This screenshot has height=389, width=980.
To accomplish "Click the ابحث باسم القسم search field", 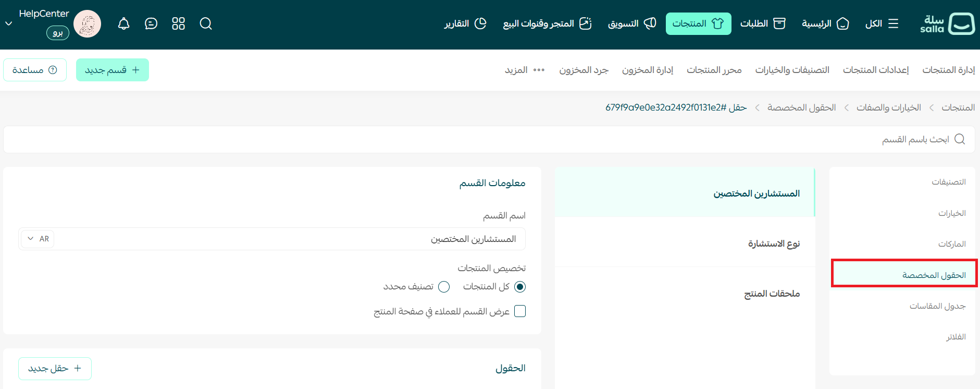I will [490, 139].
